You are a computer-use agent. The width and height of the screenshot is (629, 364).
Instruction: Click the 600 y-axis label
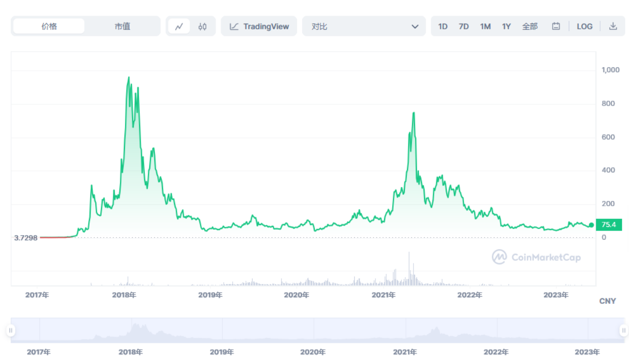pos(608,137)
